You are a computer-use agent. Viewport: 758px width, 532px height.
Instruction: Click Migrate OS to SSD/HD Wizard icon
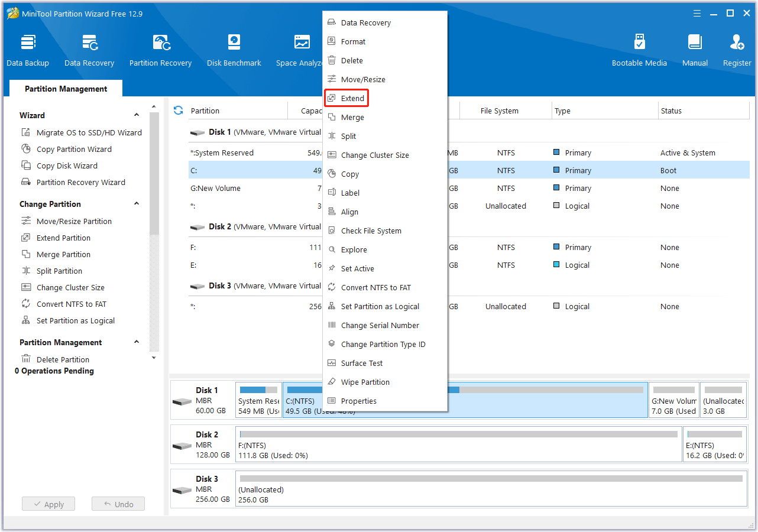pyautogui.click(x=26, y=132)
